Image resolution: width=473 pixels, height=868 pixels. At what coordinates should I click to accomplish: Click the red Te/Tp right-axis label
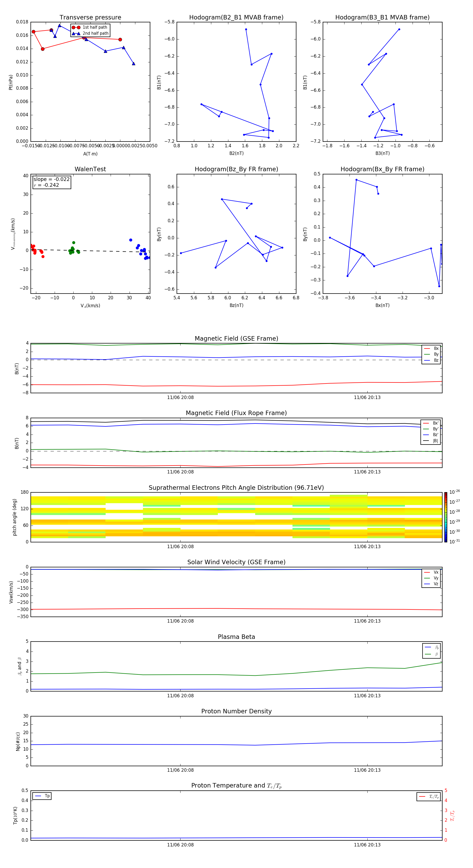[x=453, y=816]
